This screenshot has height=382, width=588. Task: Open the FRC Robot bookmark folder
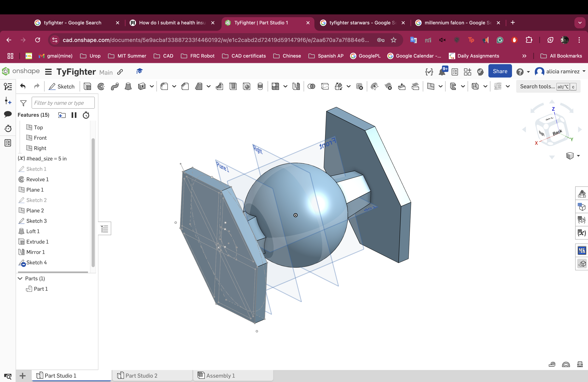coord(198,56)
